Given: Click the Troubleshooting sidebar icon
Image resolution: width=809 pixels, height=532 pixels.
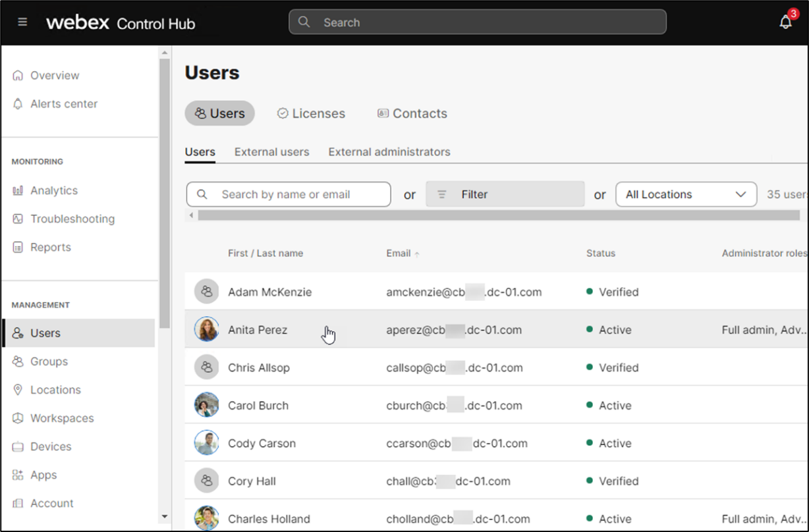Looking at the screenshot, I should click(x=18, y=219).
